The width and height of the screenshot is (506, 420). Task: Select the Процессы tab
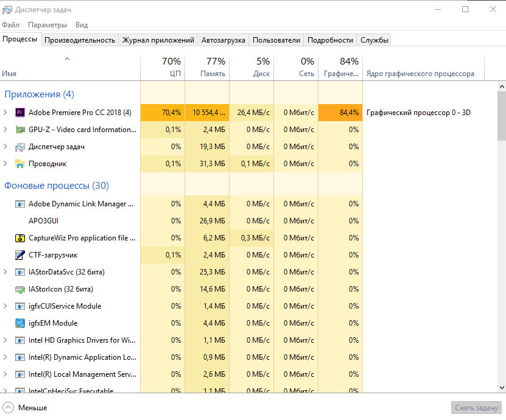[20, 40]
